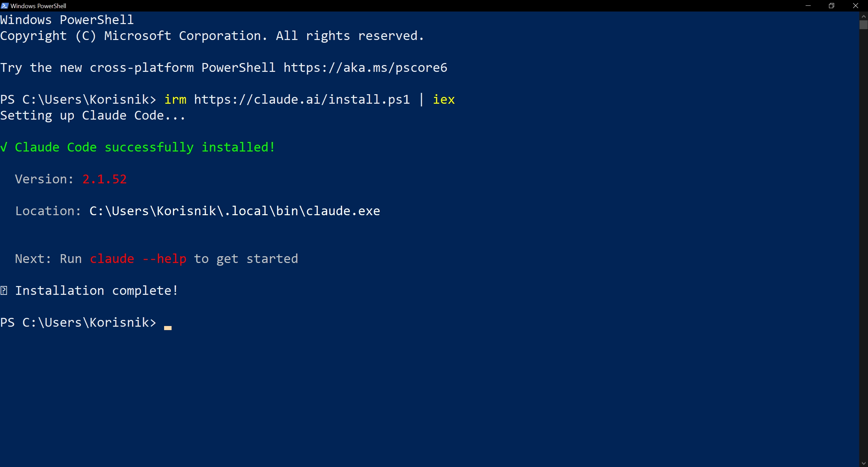
Task: Click the yellow irm command text
Action: pos(175,99)
